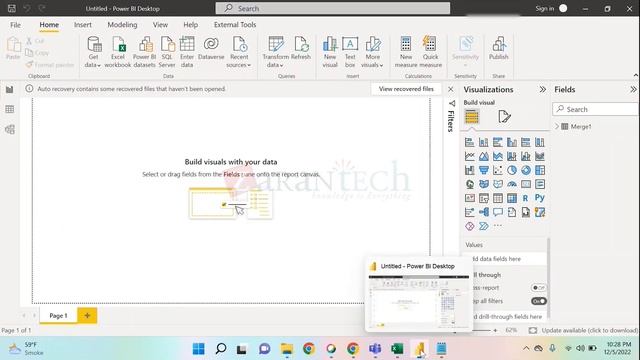The image size is (640, 360).
Task: Pick the Line chart visual
Action: (x=470, y=156)
